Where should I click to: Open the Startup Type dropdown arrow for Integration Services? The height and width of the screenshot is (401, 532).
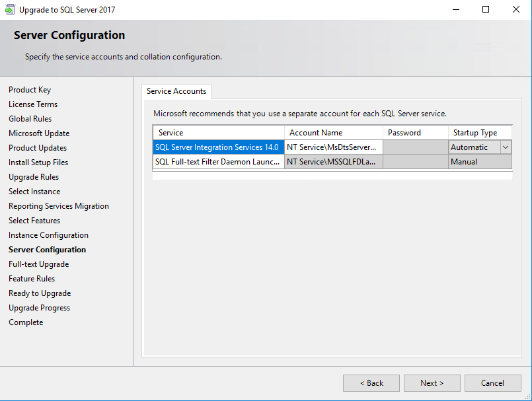coord(505,147)
